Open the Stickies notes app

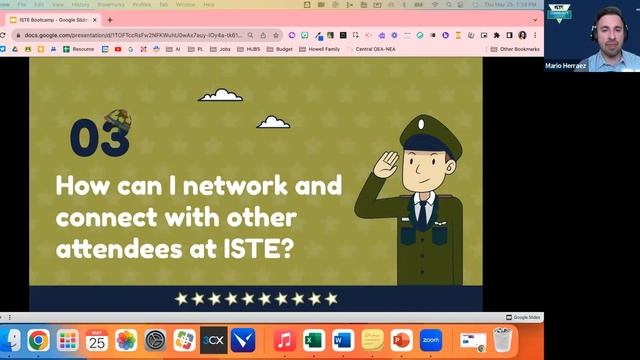372,340
